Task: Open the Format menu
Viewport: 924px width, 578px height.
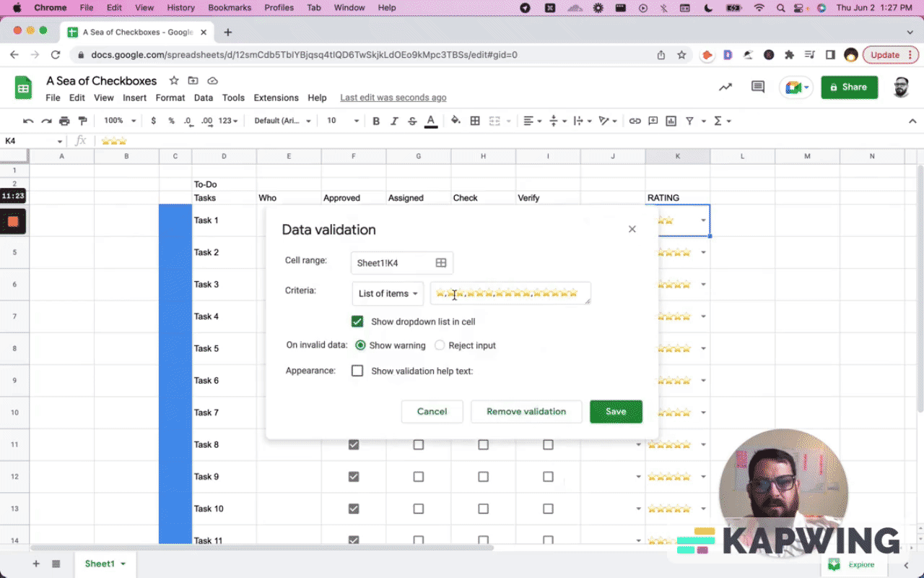Action: (170, 98)
